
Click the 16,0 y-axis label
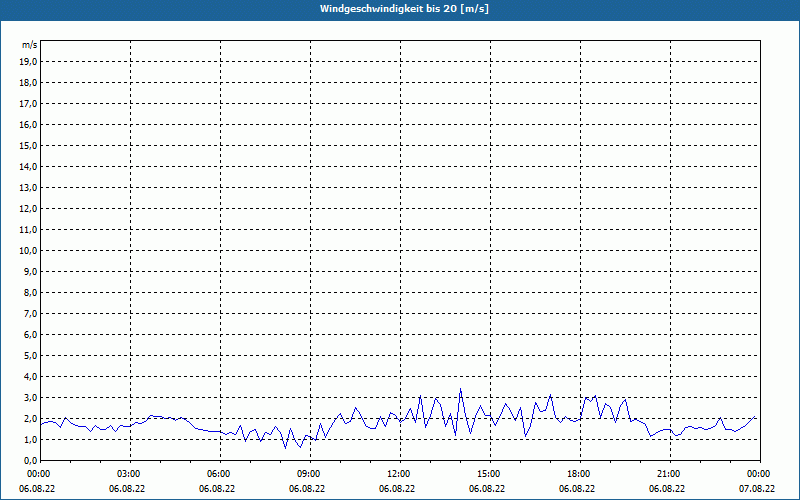click(x=28, y=124)
